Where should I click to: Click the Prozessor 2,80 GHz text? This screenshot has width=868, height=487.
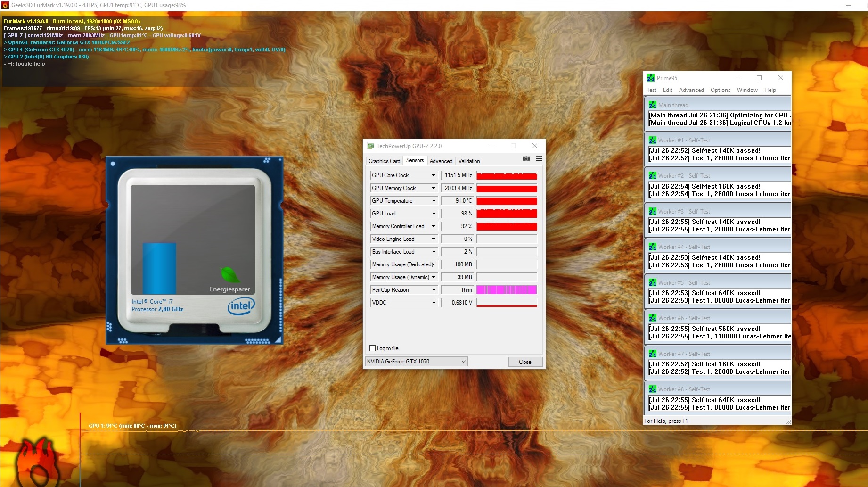[157, 309]
